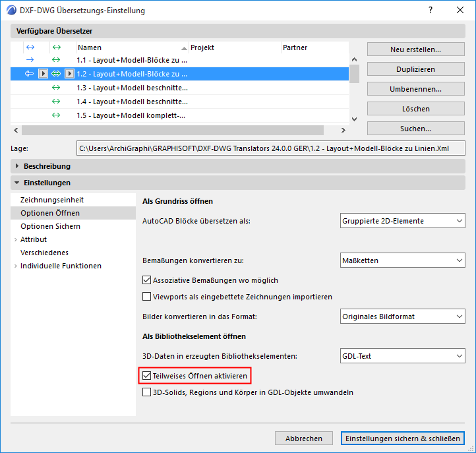476x453 pixels.
Task: Click the blue left arrow in row 1.2
Action: point(29,73)
